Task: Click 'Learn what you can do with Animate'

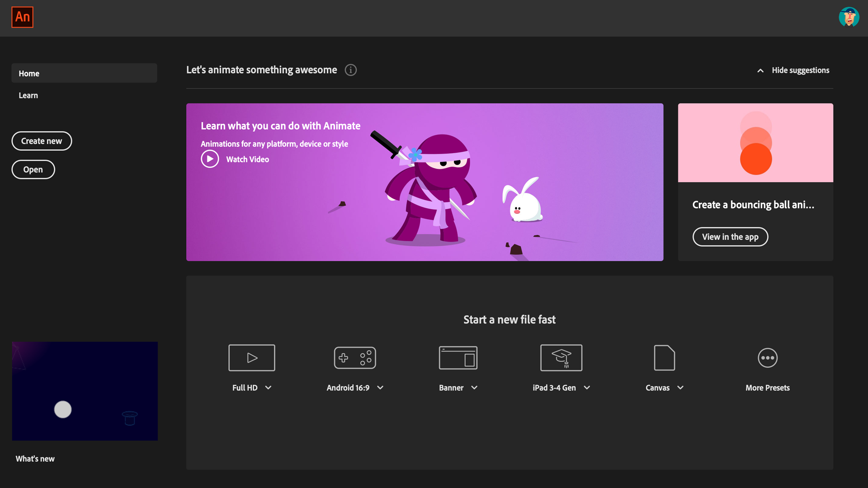Action: pos(280,126)
